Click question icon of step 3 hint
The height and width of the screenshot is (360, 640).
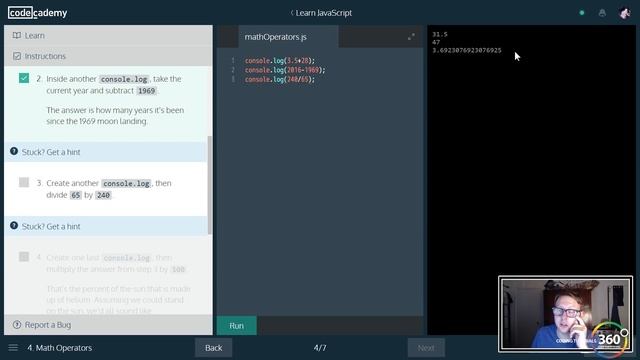point(14,226)
